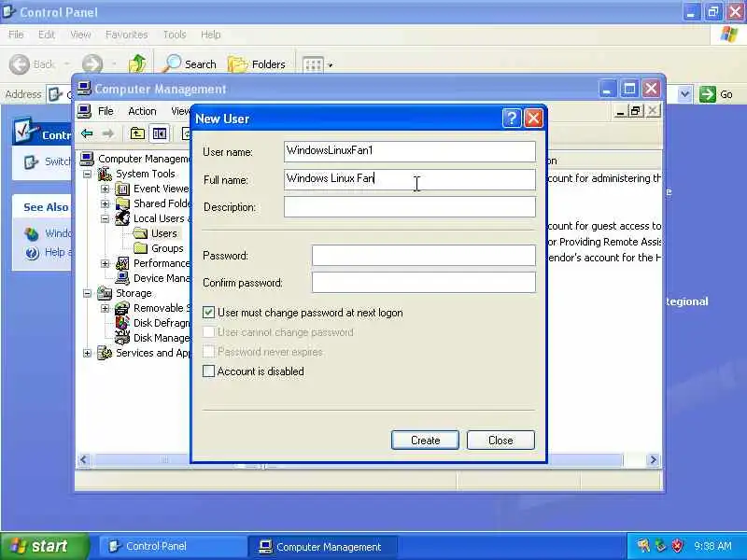This screenshot has height=560, width=747.
Task: Click the Control Panel Back button
Action: (33, 63)
